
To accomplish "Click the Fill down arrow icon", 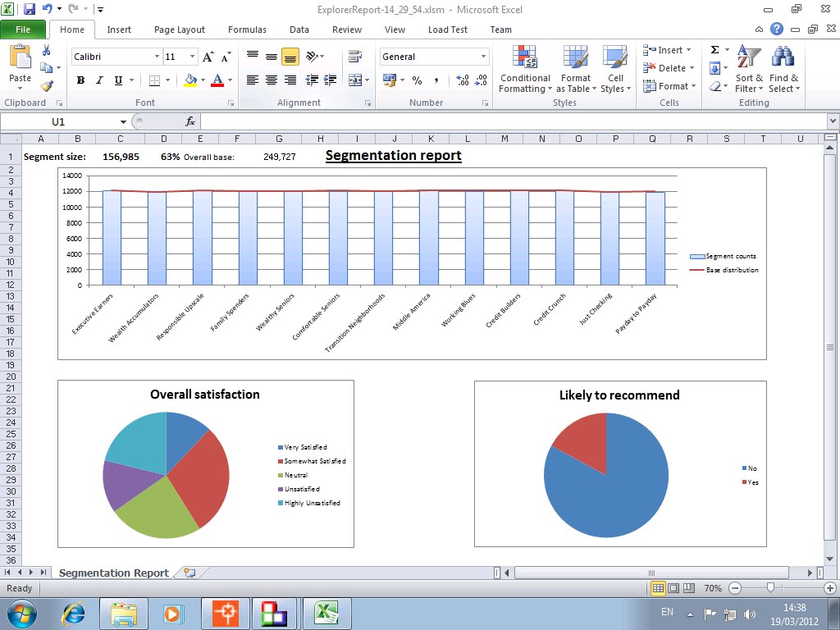I will point(714,68).
